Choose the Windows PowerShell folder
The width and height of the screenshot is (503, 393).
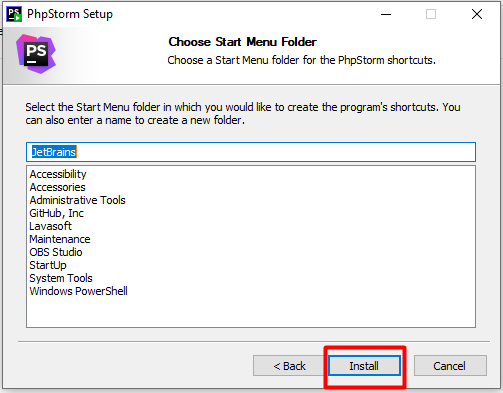[78, 291]
